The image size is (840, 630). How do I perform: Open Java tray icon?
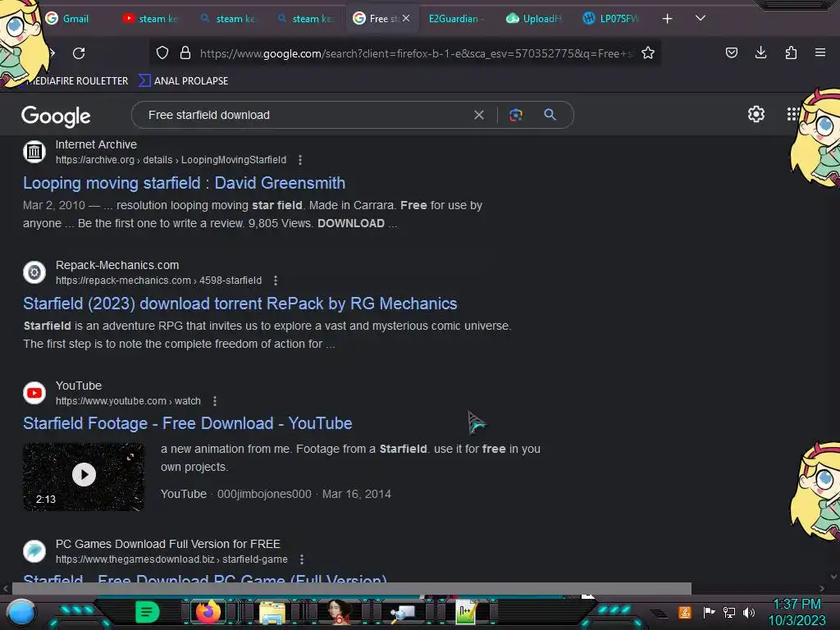point(685,612)
